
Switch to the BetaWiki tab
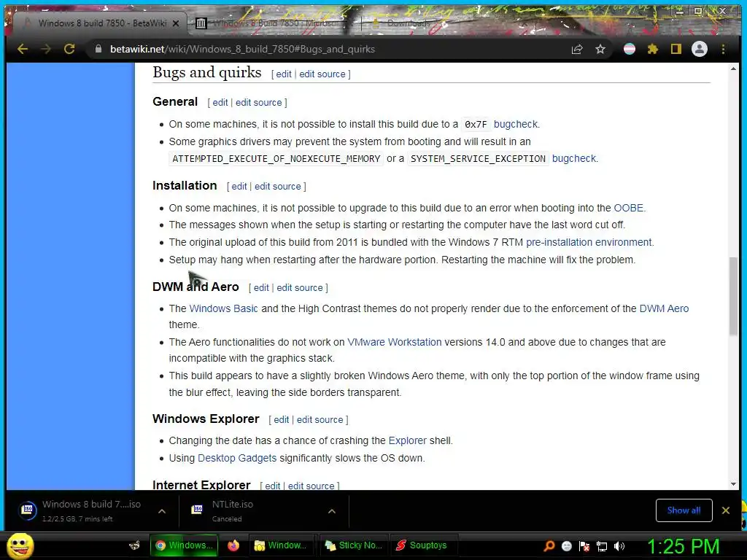101,23
